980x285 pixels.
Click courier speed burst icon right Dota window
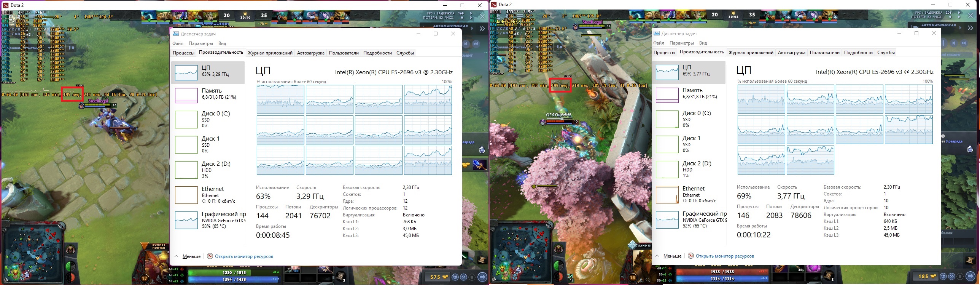click(952, 277)
